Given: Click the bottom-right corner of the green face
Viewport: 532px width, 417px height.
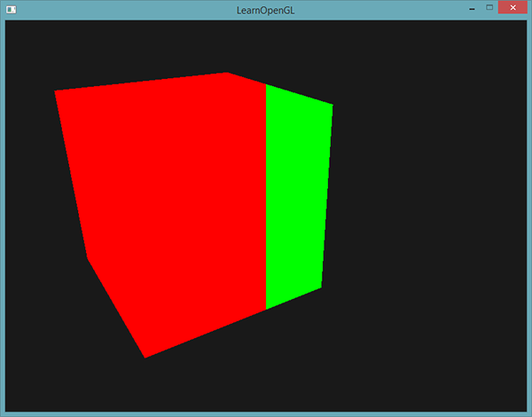Looking at the screenshot, I should click(321, 287).
